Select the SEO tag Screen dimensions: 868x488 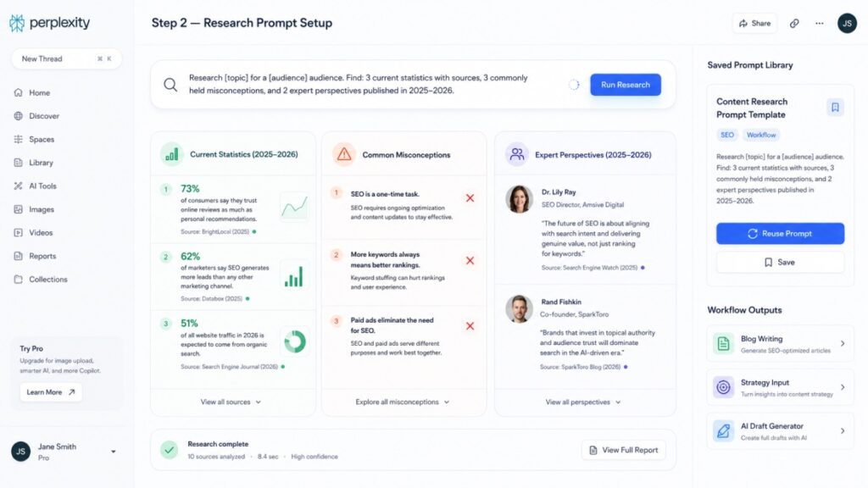pos(727,135)
